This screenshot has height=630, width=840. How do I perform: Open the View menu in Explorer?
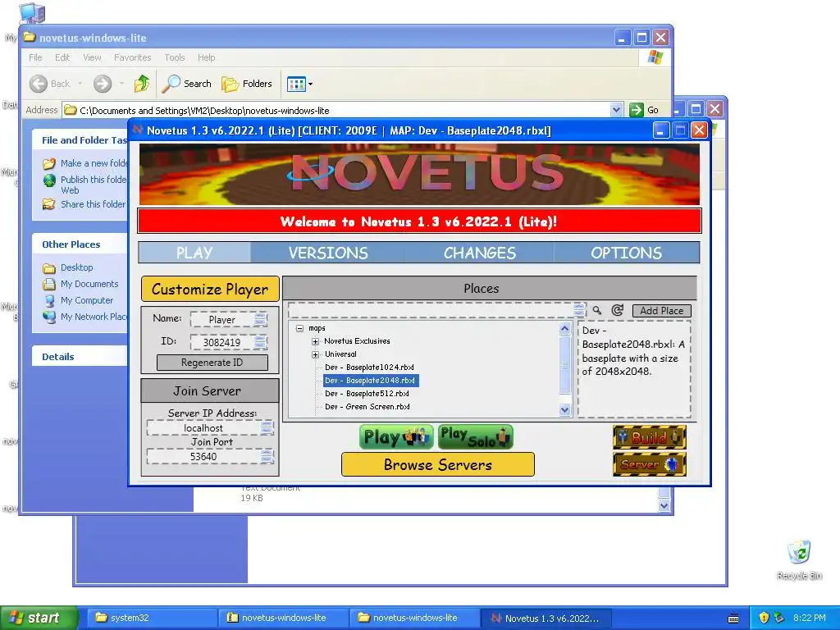tap(92, 57)
